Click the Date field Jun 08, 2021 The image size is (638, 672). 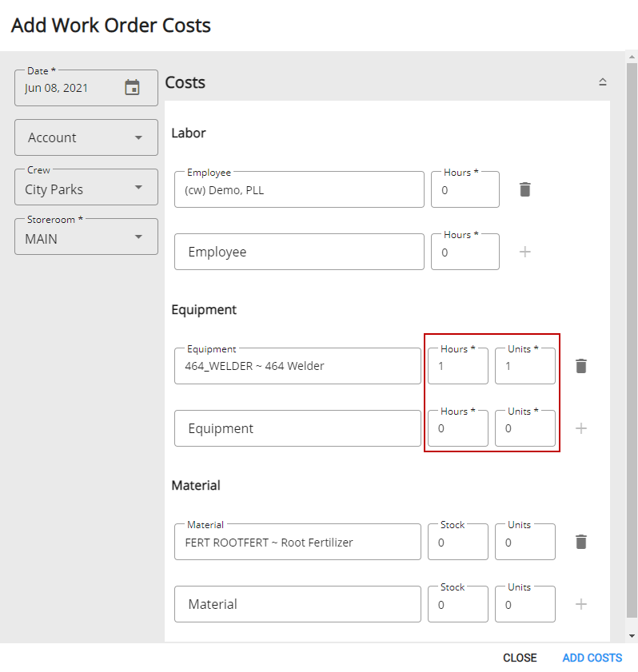86,88
